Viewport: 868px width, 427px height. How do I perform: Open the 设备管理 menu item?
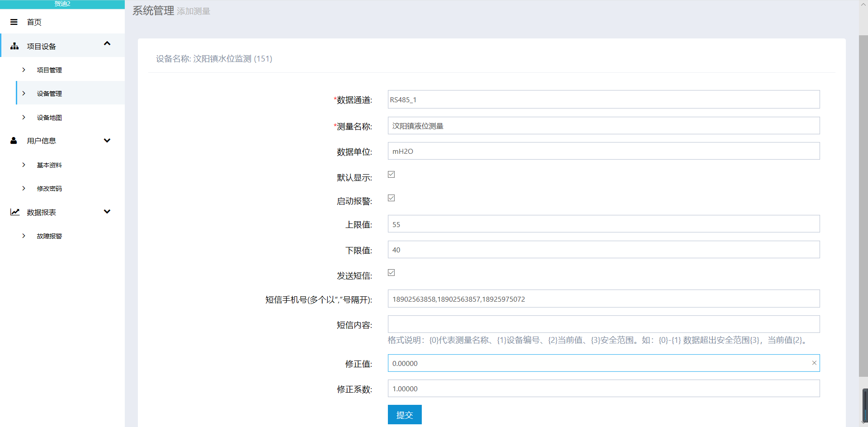tap(49, 94)
